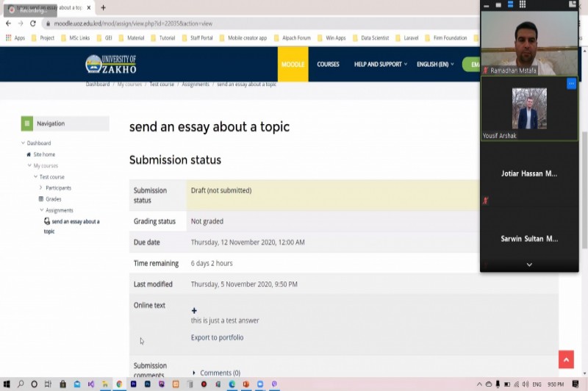The height and width of the screenshot is (391, 588).
Task: Click the green Navigation block icon
Action: click(x=27, y=123)
